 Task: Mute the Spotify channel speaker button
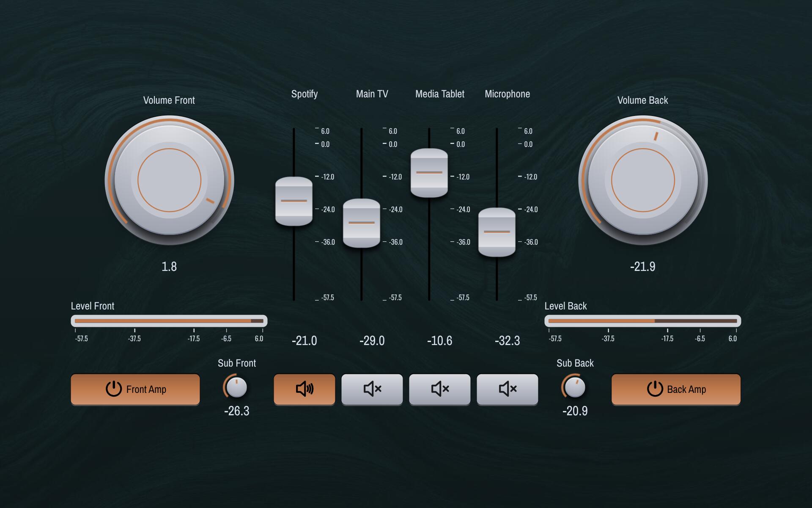pos(304,389)
